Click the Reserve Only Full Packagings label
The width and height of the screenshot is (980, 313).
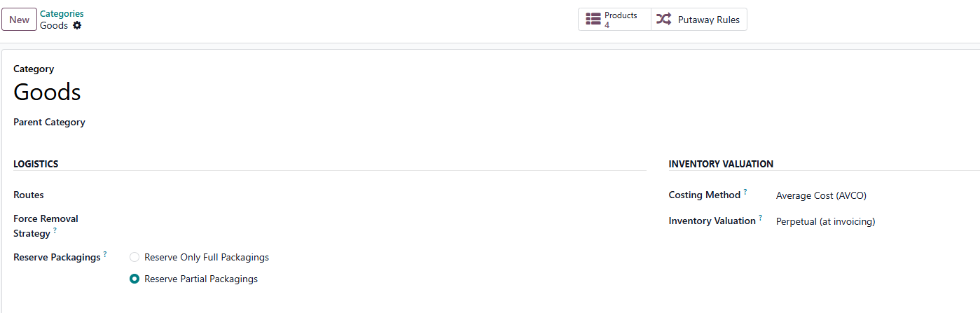[207, 257]
